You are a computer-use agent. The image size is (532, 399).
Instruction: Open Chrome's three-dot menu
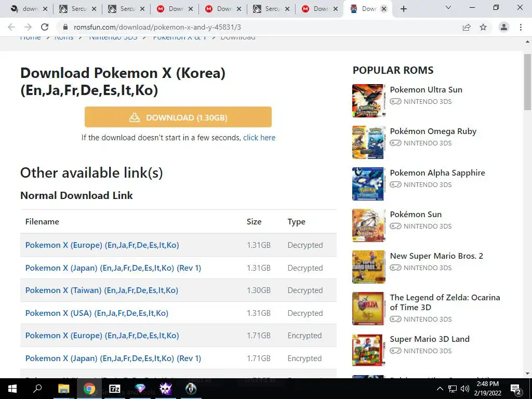[521, 27]
